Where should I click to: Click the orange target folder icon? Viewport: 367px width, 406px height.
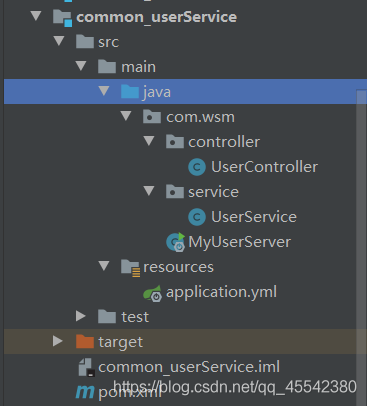(x=85, y=342)
